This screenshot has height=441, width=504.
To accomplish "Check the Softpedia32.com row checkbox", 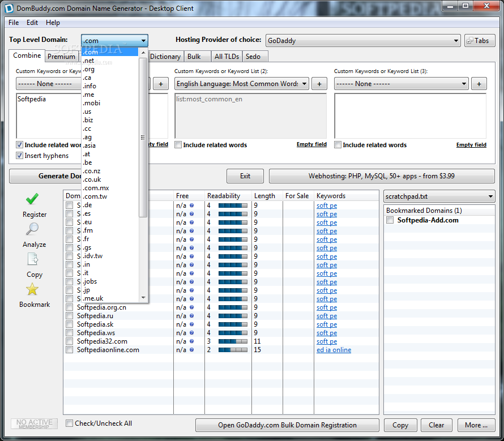I will coord(70,341).
